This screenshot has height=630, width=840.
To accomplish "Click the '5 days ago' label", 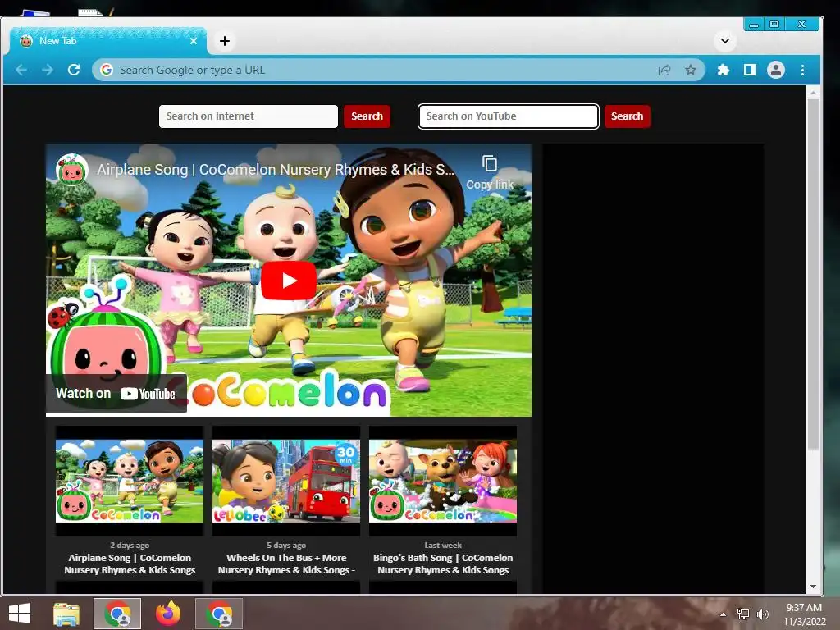I will 286,545.
